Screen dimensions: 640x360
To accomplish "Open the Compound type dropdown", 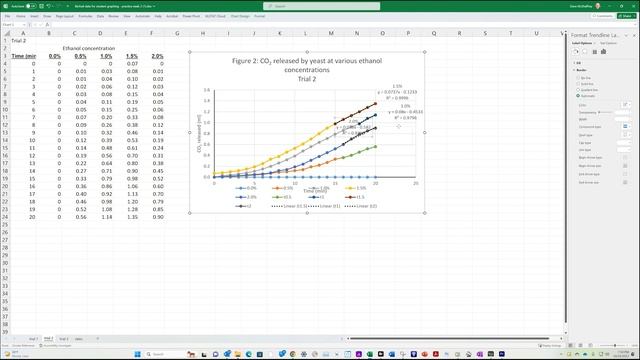I will [626, 127].
